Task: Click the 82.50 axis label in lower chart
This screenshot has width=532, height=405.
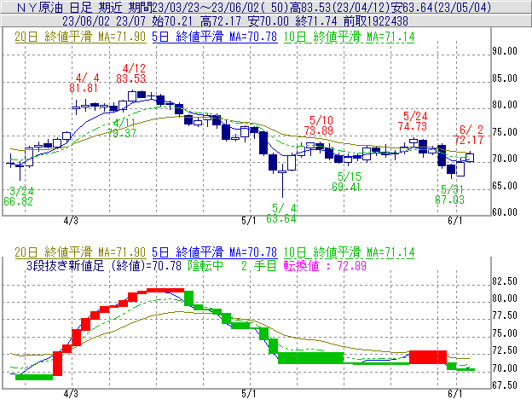Action: click(x=505, y=281)
